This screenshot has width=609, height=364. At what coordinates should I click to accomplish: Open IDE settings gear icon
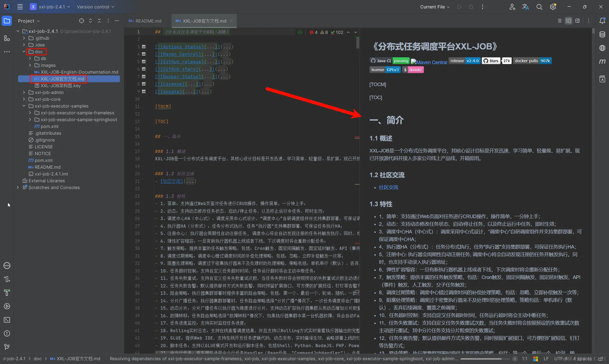(x=553, y=7)
